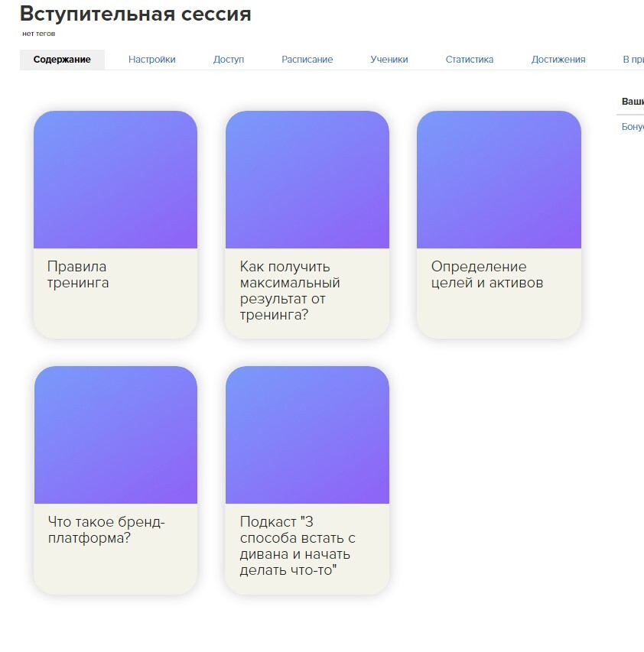The height and width of the screenshot is (652, 644).
Task: Click the partially visible 'В при' tab
Action: coord(633,60)
